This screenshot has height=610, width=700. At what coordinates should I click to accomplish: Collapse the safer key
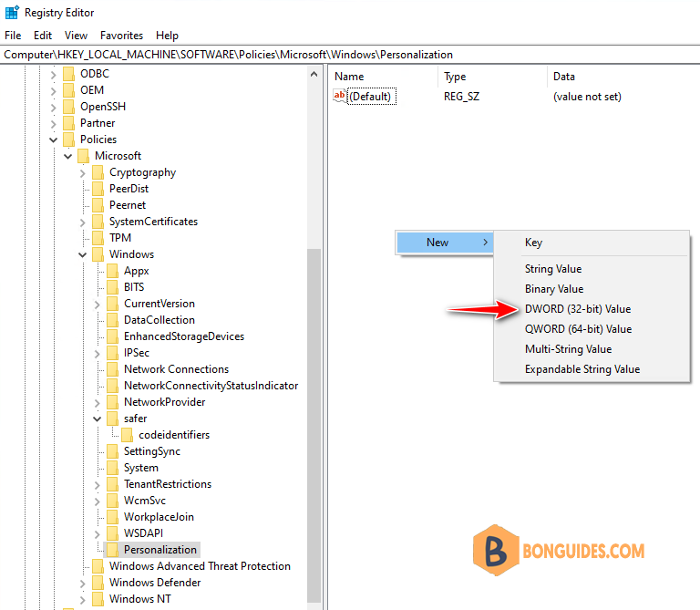click(x=98, y=419)
